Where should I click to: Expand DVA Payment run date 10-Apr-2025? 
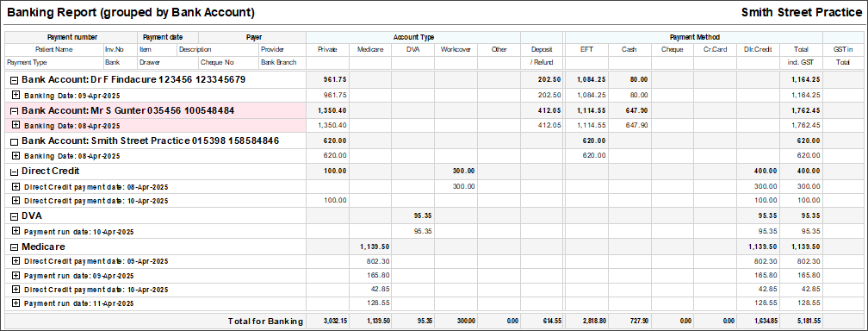(x=15, y=231)
